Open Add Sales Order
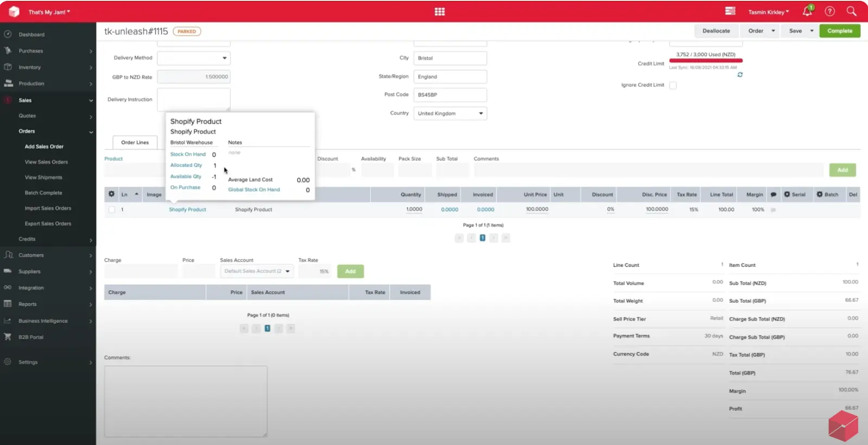This screenshot has height=445, width=868. click(x=44, y=147)
